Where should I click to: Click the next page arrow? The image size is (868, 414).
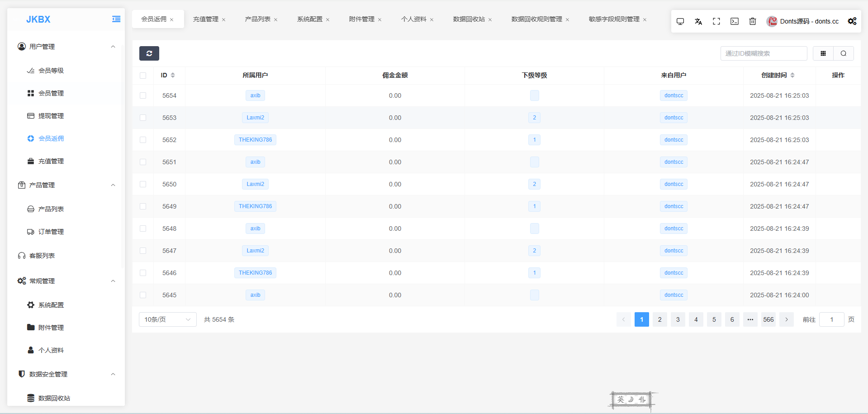click(786, 319)
